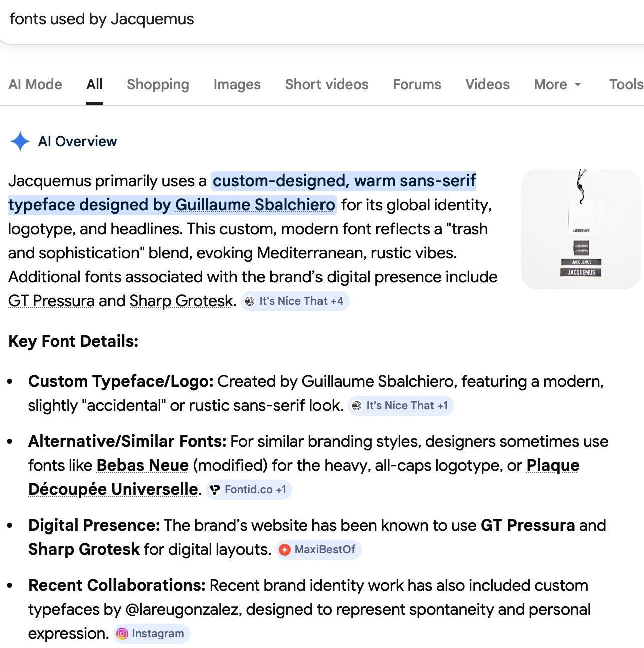This screenshot has width=644, height=648.
Task: Click the Guillaume Sbalchiero link
Action: click(x=255, y=205)
